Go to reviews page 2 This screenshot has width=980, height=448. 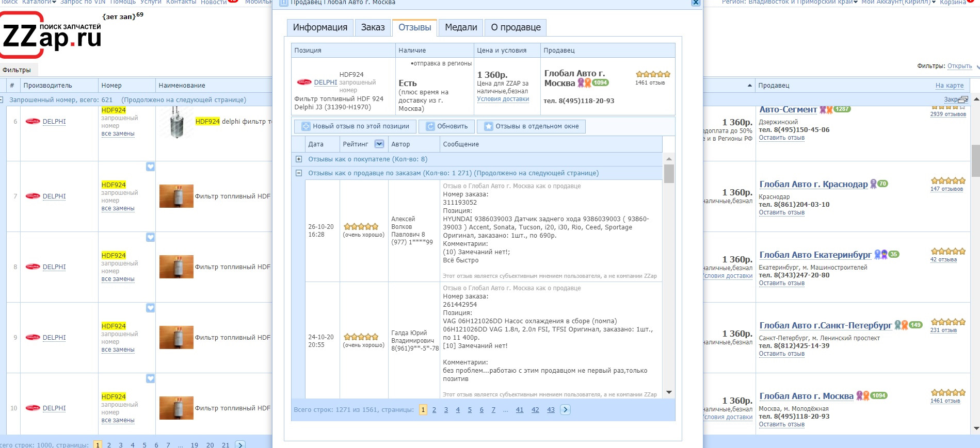point(434,410)
